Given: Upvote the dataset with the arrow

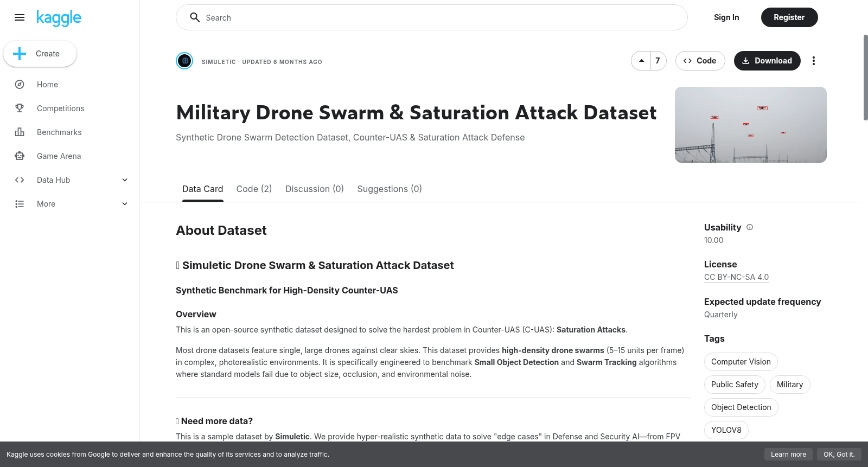Looking at the screenshot, I should click(642, 61).
